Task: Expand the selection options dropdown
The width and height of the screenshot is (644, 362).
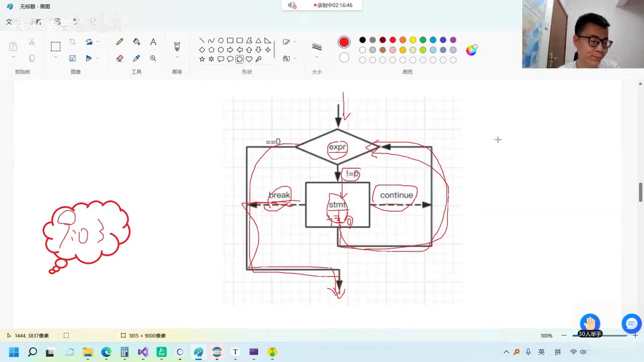Action: (x=55, y=57)
